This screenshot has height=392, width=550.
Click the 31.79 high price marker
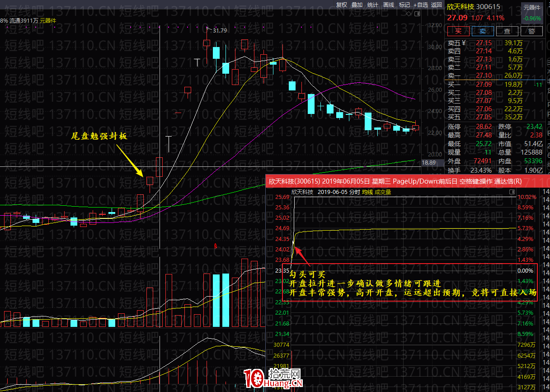pyautogui.click(x=220, y=31)
